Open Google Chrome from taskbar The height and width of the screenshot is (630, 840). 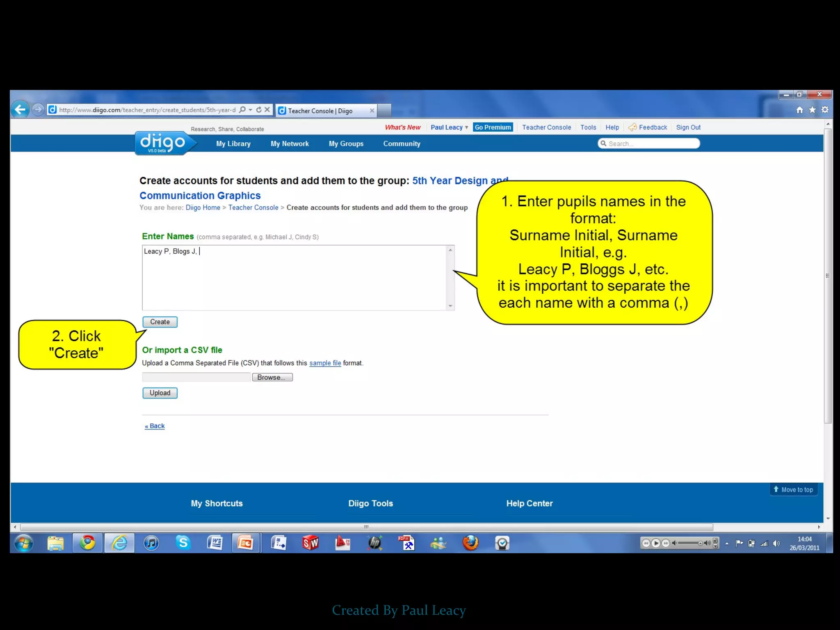point(87,543)
